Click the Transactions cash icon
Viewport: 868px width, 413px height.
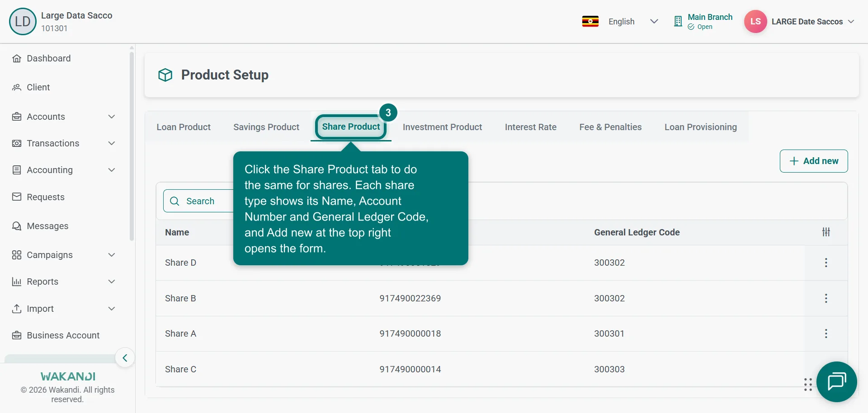(x=17, y=143)
